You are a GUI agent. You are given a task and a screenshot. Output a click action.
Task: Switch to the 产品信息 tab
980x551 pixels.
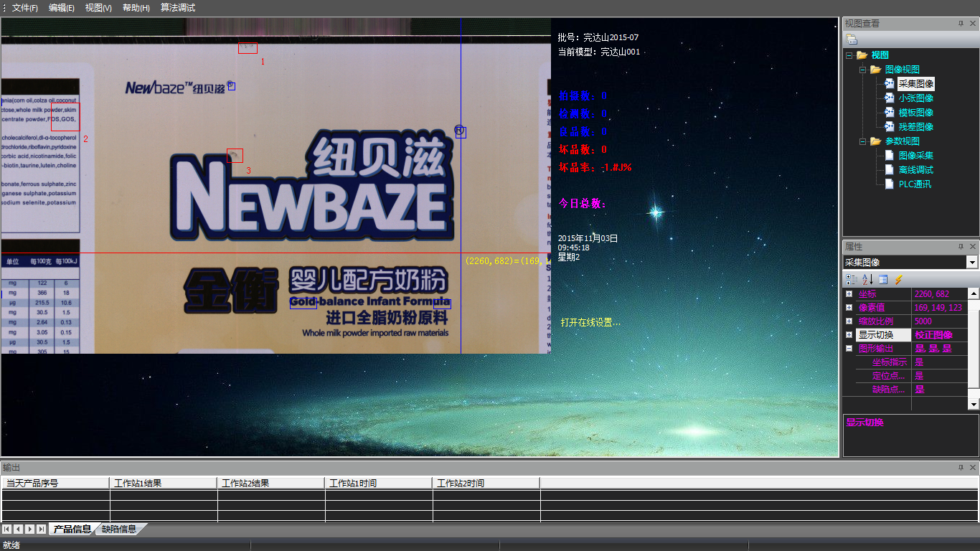click(72, 529)
